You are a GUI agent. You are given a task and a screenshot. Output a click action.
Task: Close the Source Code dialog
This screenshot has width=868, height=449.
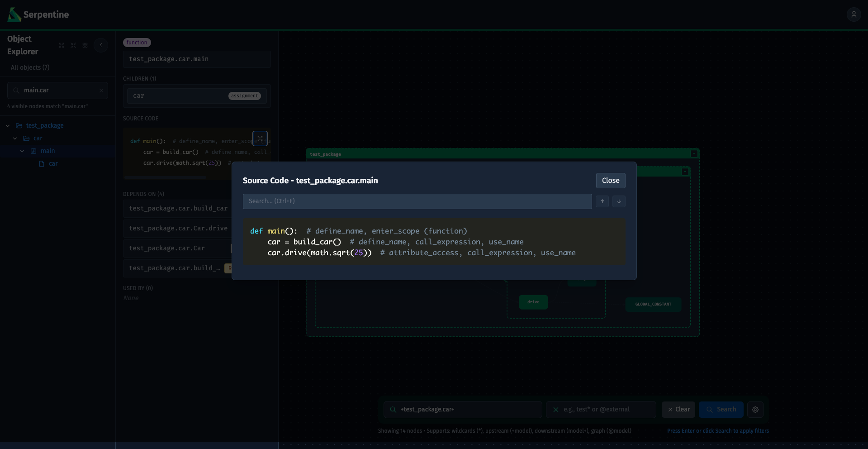point(610,180)
